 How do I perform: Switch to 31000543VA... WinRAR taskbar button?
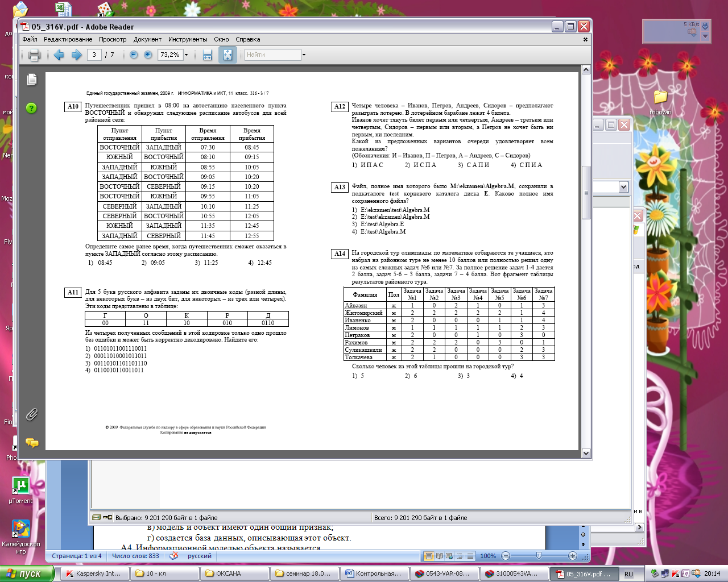click(x=516, y=573)
